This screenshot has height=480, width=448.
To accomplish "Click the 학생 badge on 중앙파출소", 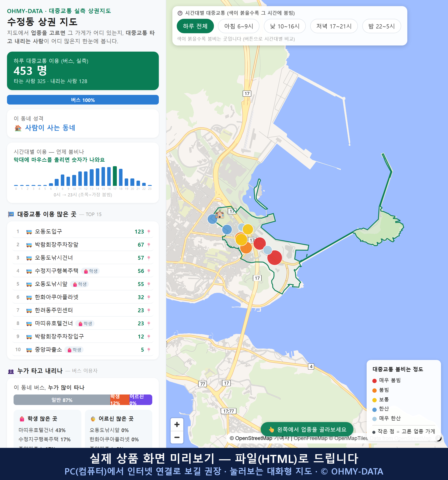I will pos(74,349).
